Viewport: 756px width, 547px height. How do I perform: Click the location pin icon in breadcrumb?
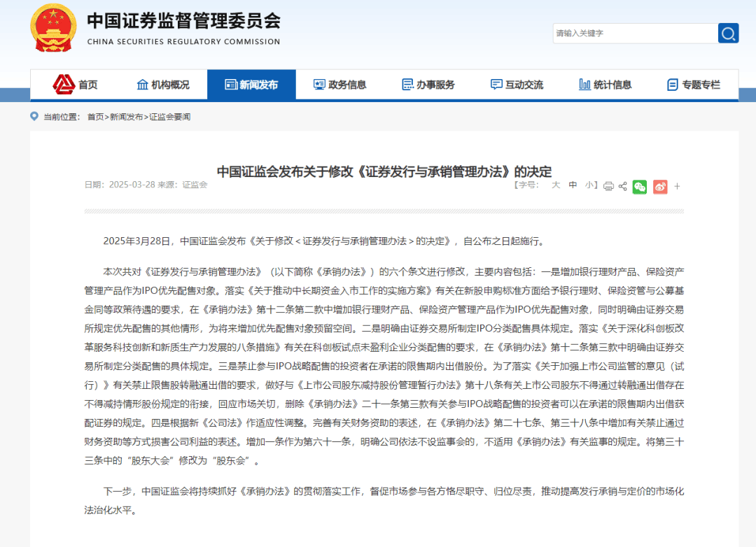tap(34, 116)
